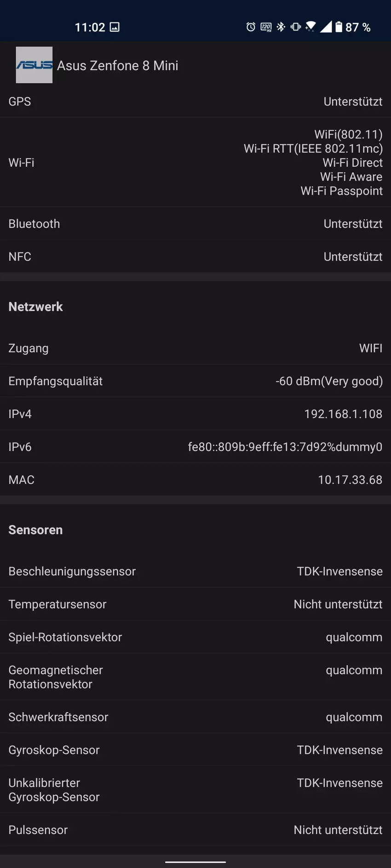
Task: Tap the IPv6 address value
Action: [x=285, y=447]
